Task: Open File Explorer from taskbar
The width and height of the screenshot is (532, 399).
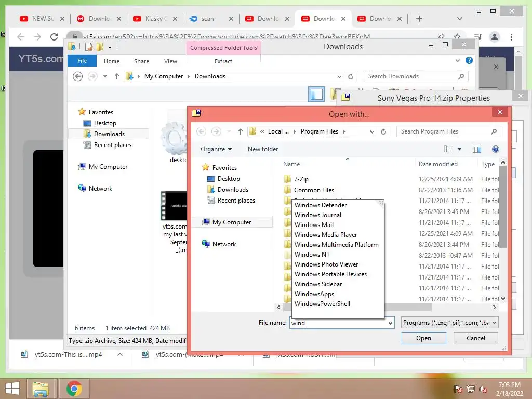Action: [x=41, y=389]
